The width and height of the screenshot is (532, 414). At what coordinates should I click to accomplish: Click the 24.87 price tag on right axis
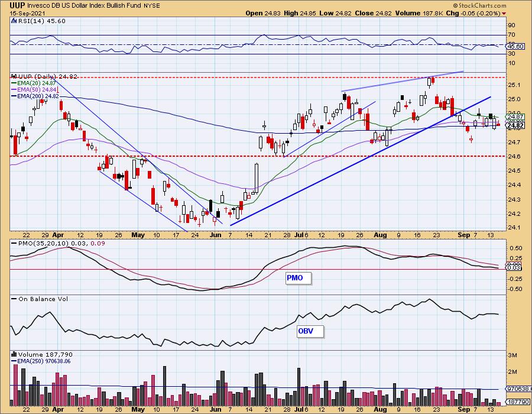[x=515, y=117]
